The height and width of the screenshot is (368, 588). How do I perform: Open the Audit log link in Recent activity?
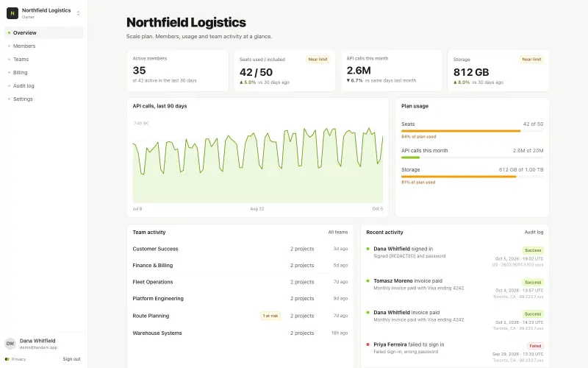coord(534,233)
